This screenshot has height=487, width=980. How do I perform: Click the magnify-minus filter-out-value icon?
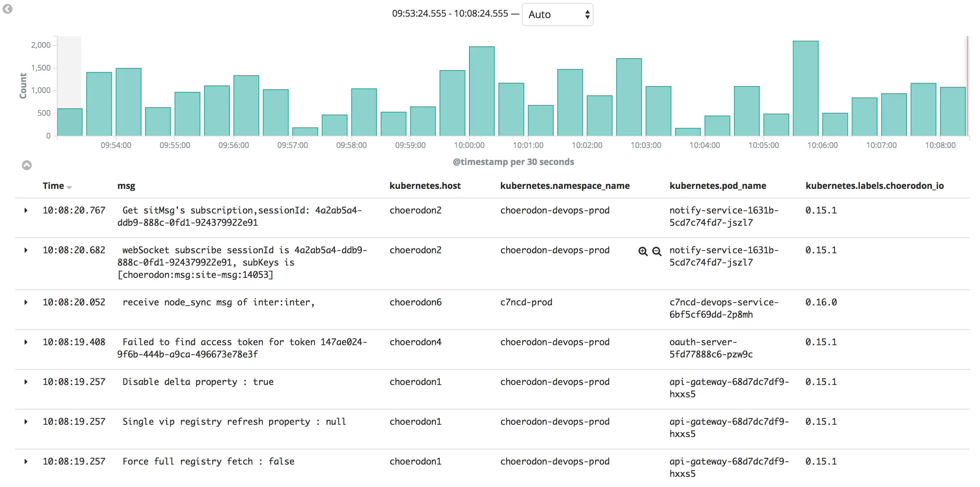point(656,251)
